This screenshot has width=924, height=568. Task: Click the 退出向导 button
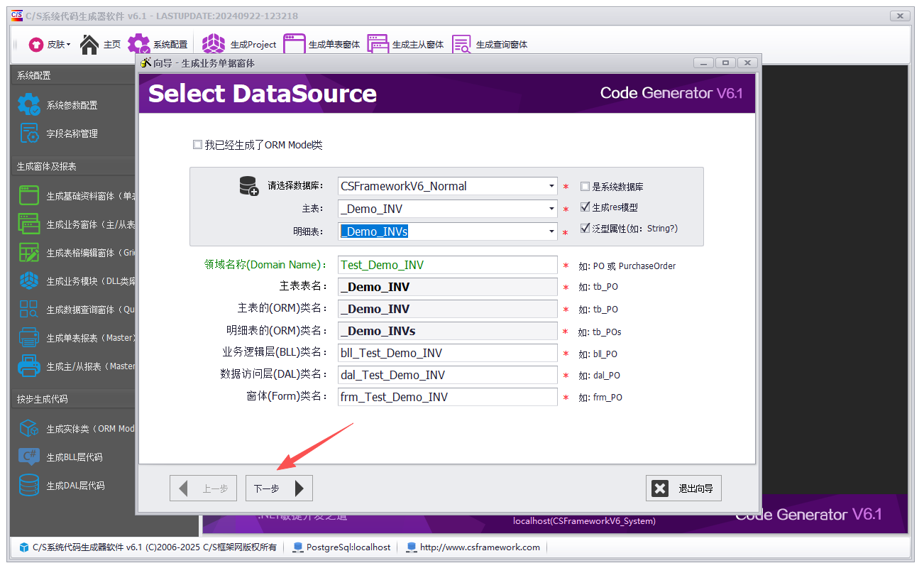point(683,488)
